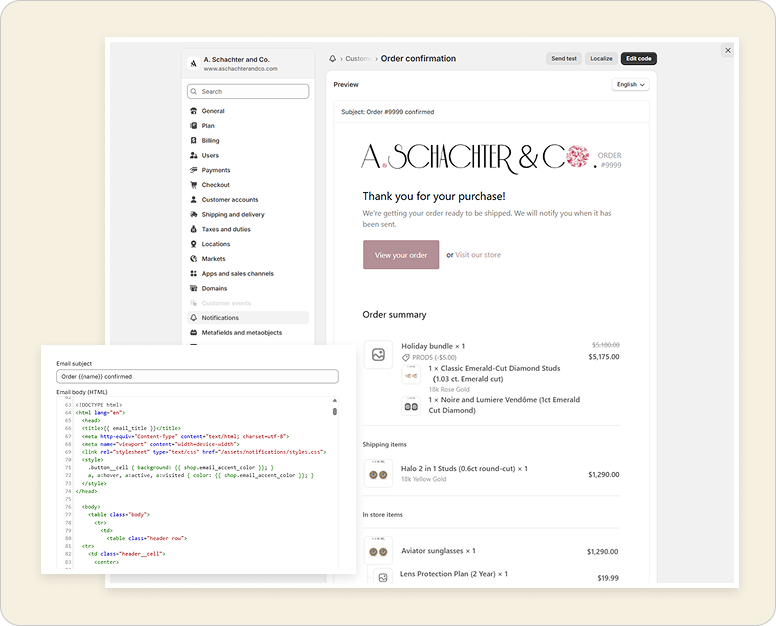
Task: Click the Search settings field
Action: tap(248, 92)
